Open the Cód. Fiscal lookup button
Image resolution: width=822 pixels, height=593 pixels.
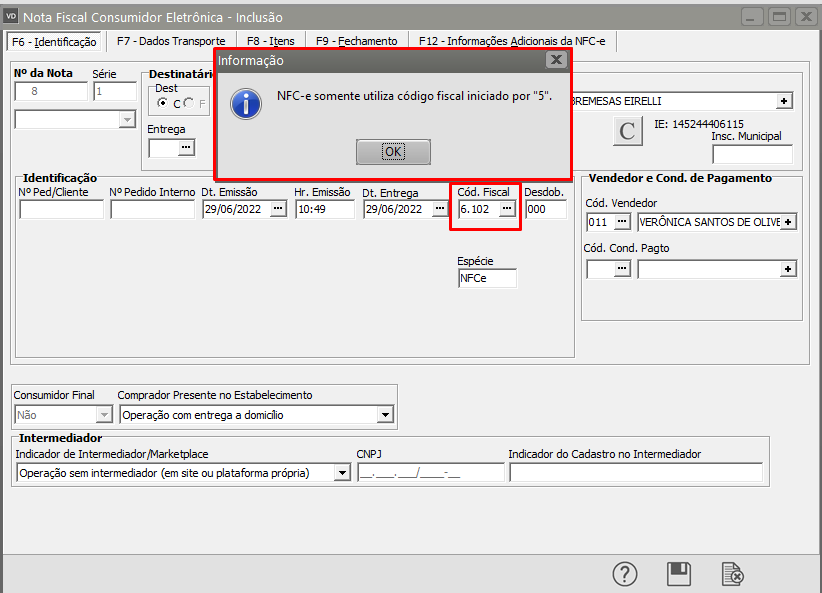(x=507, y=209)
